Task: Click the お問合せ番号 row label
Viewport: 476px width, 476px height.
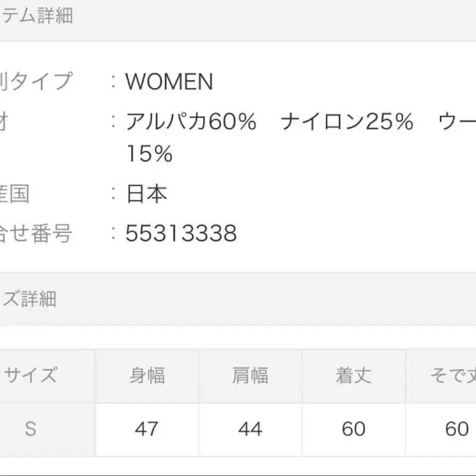Action: point(36,233)
